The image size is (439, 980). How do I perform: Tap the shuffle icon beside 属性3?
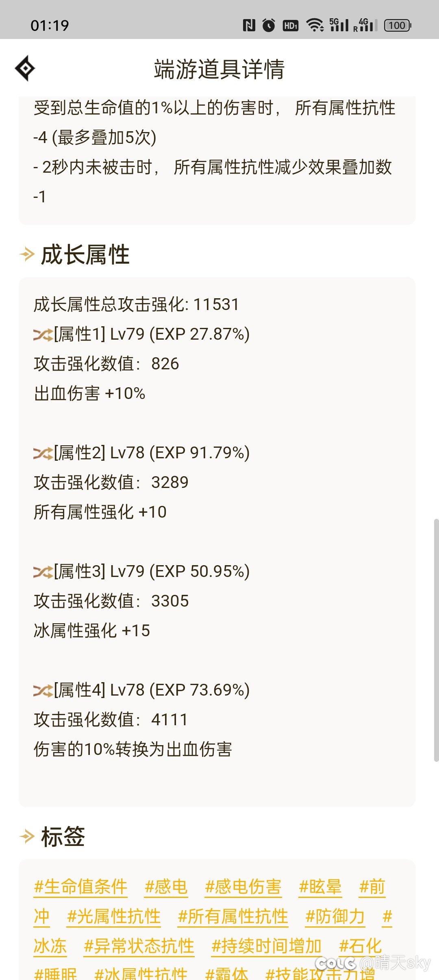(43, 572)
